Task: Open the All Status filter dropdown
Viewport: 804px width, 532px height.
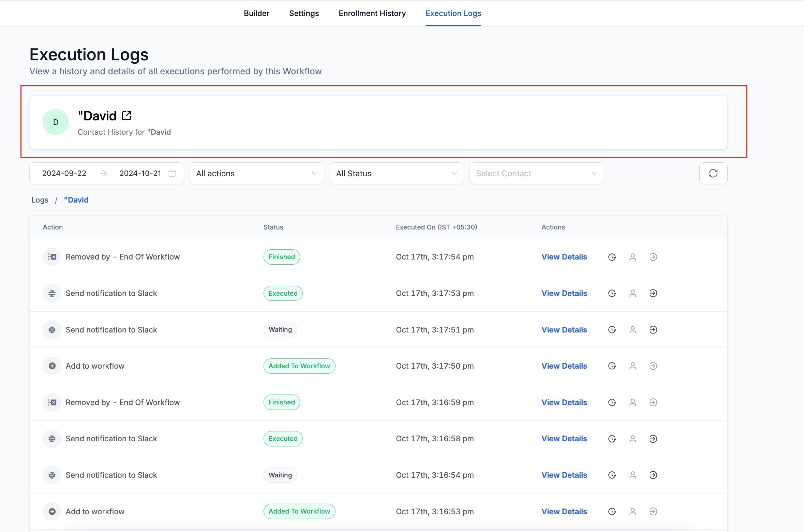Action: pyautogui.click(x=396, y=173)
